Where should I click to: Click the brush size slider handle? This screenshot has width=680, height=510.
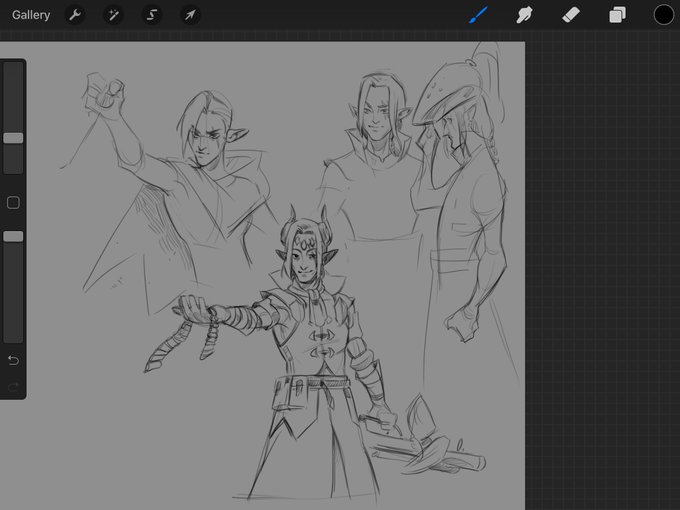pyautogui.click(x=13, y=138)
